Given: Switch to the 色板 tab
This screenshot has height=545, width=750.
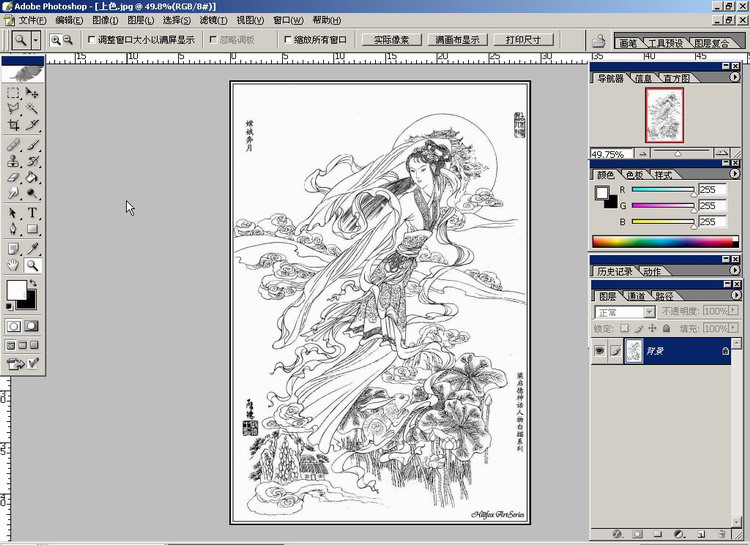Looking at the screenshot, I should point(634,175).
